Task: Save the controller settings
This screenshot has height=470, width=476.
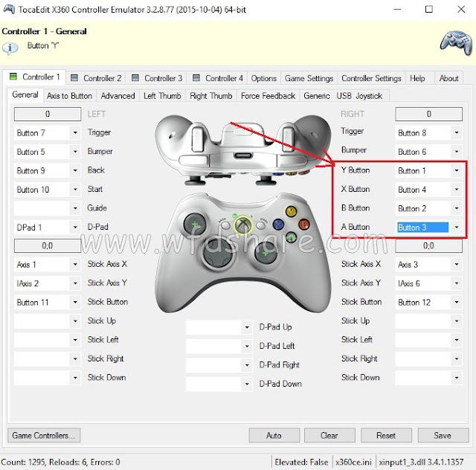Action: click(443, 435)
